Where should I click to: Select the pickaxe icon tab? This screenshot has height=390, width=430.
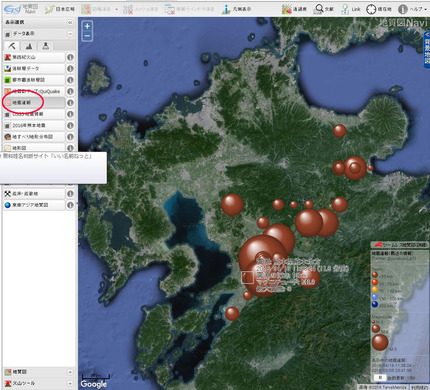12,46
